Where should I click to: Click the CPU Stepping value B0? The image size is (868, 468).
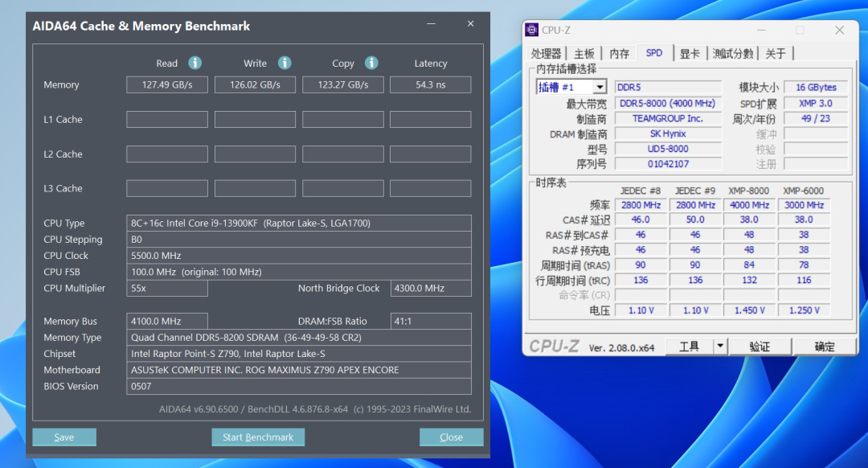[x=299, y=240]
